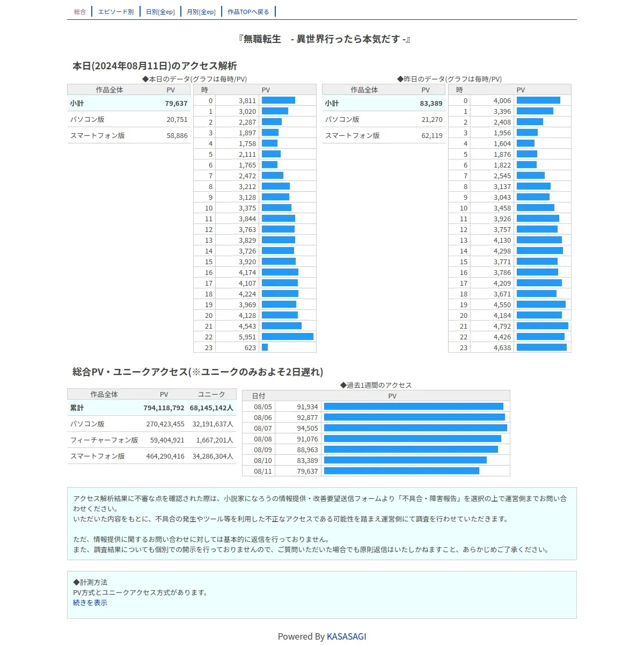644x645 pixels.
Task: Click today's hour 16 PV 4,174
Action: click(247, 273)
